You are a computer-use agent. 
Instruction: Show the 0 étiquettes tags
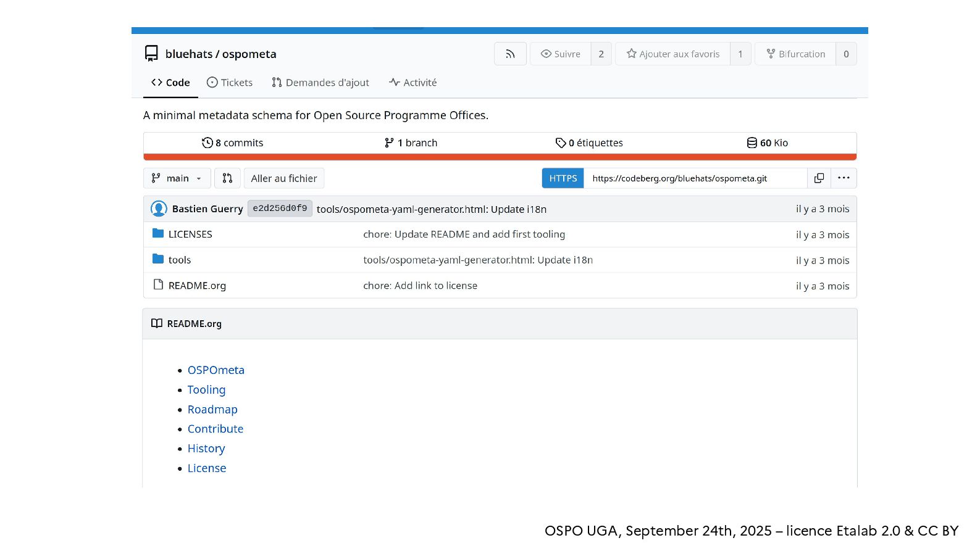[x=589, y=143]
